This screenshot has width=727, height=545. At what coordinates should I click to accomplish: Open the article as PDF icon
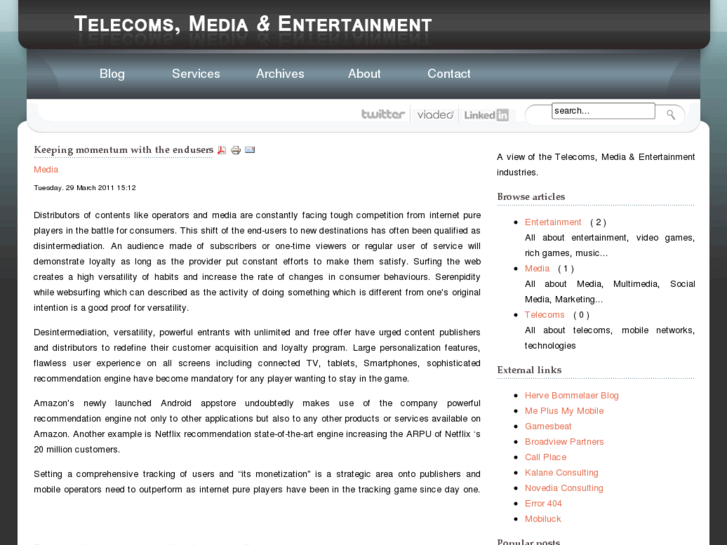222,150
